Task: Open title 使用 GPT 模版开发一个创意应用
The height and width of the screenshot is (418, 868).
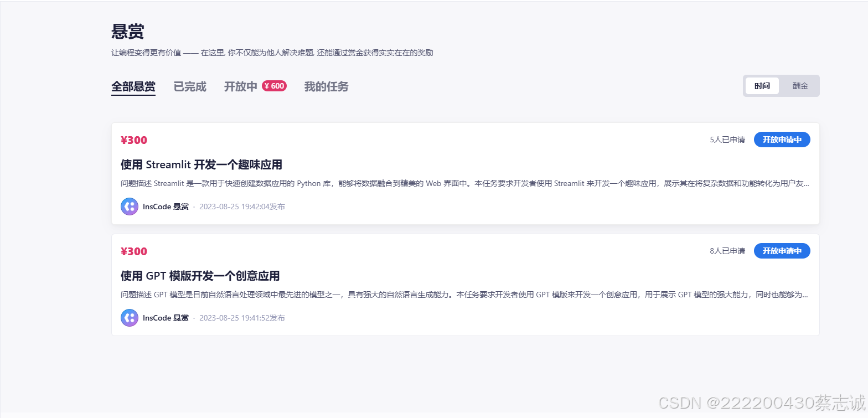Action: tap(200, 276)
